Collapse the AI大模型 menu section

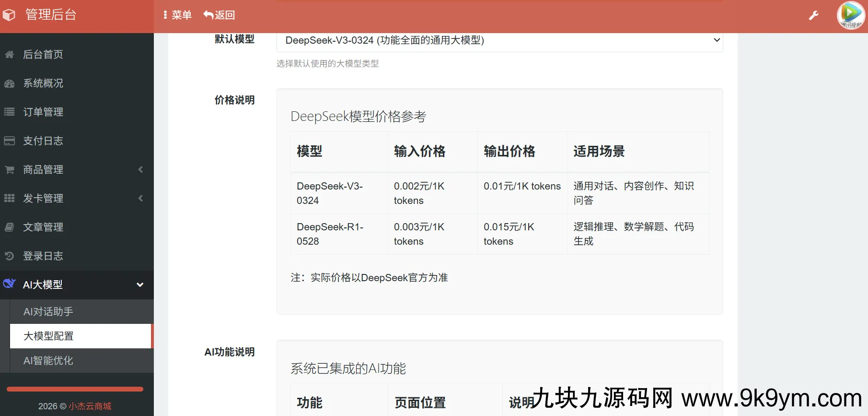[x=140, y=285]
